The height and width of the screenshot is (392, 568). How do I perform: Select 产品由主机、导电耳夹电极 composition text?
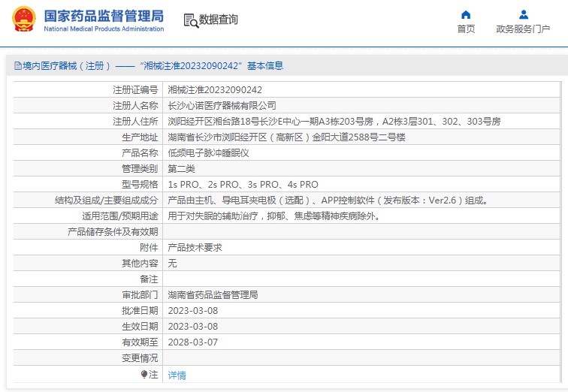pyautogui.click(x=328, y=201)
